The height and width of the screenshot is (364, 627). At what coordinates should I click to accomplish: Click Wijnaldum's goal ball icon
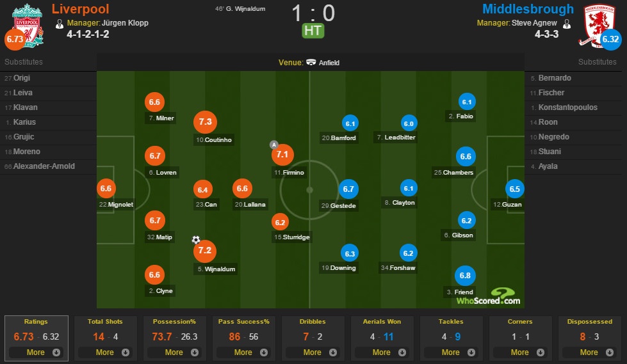point(195,240)
